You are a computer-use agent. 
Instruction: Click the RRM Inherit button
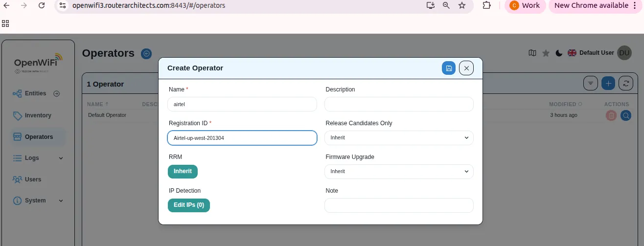tap(183, 172)
